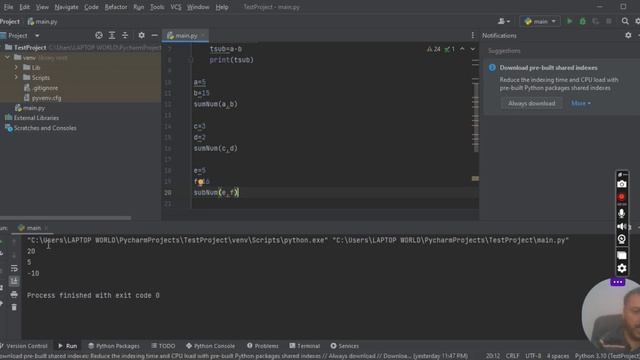Select main.py file in project tree
640x360 pixels.
[30, 108]
